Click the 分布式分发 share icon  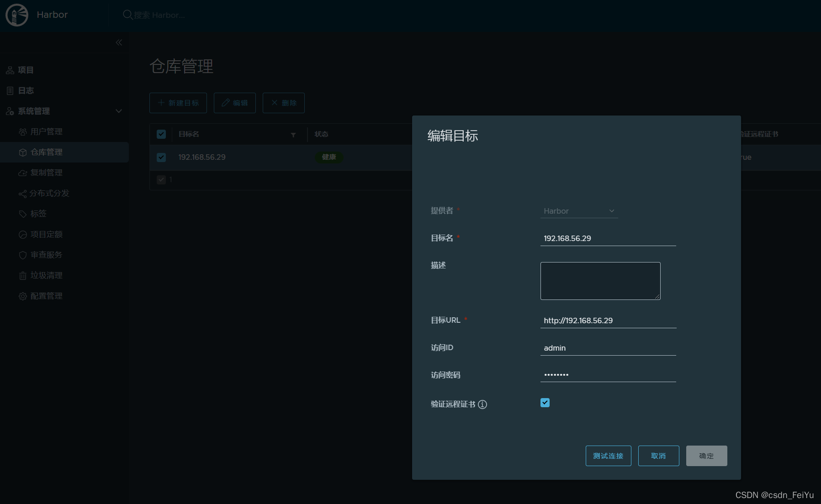tap(23, 194)
